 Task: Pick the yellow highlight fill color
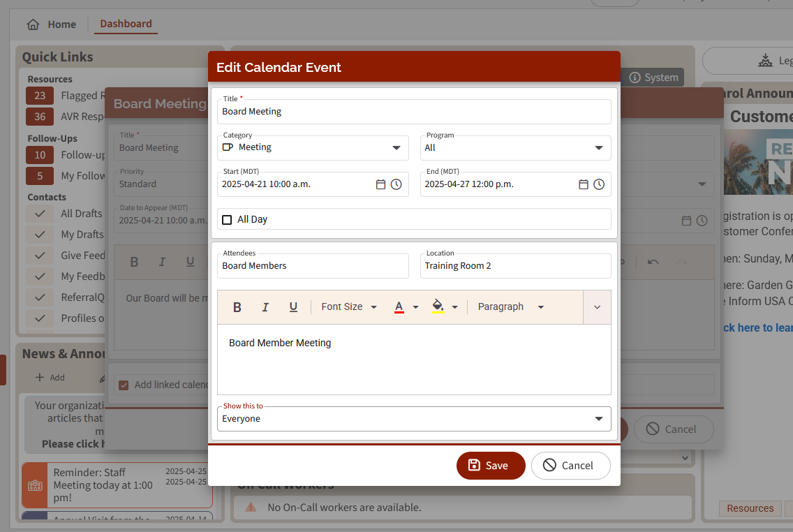click(438, 306)
